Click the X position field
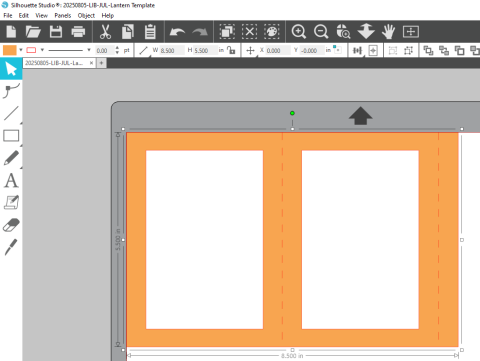The image size is (480, 361). click(x=278, y=51)
